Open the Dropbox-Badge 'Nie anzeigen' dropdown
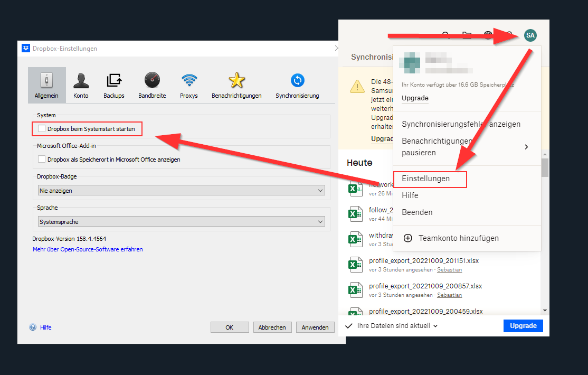Screen dimensions: 588x375 click(182, 190)
